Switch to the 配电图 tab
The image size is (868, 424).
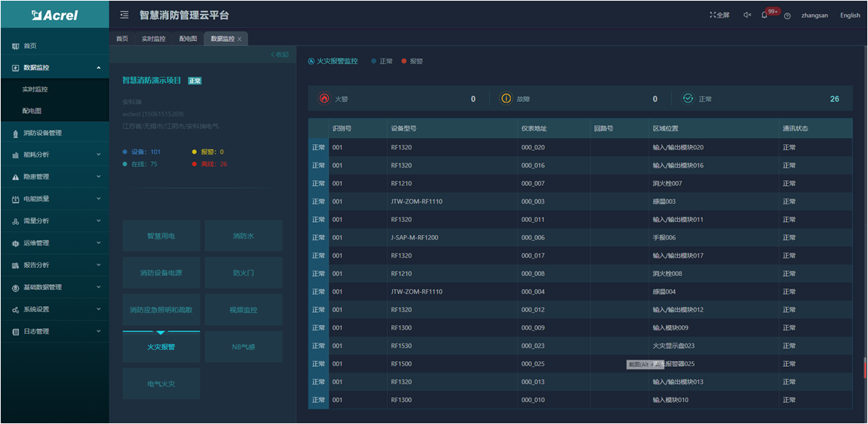tap(188, 39)
